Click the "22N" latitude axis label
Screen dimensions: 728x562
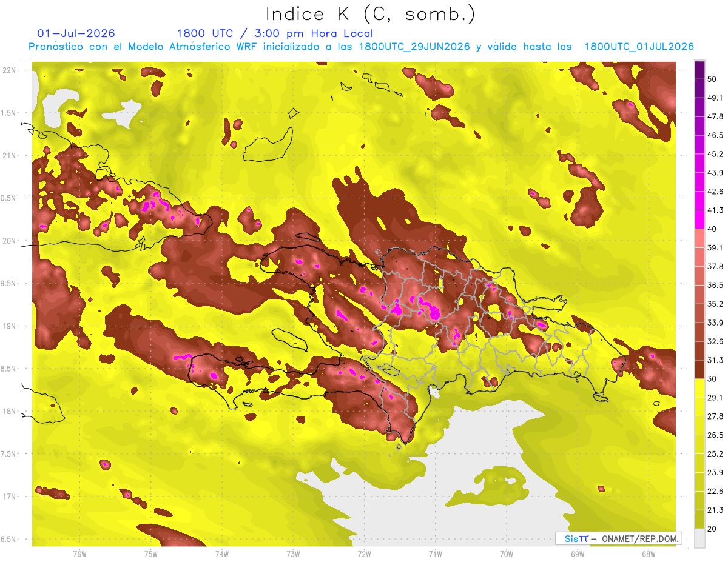(x=10, y=70)
